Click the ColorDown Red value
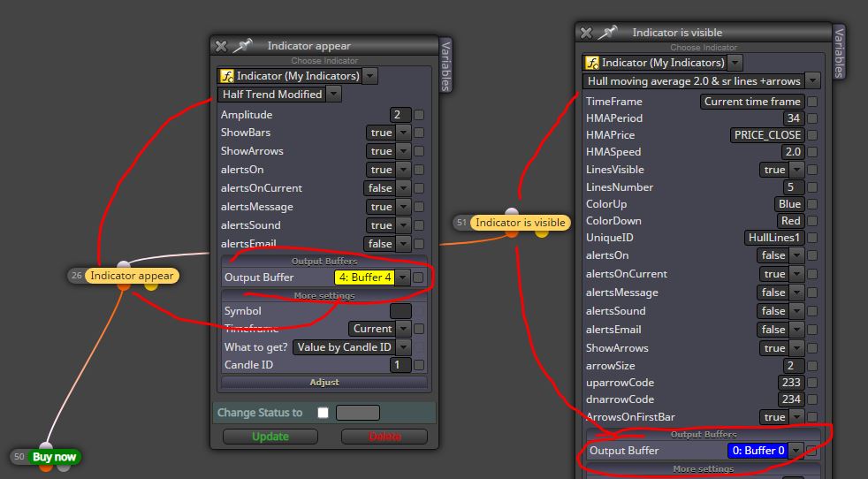The image size is (868, 479). coord(790,220)
